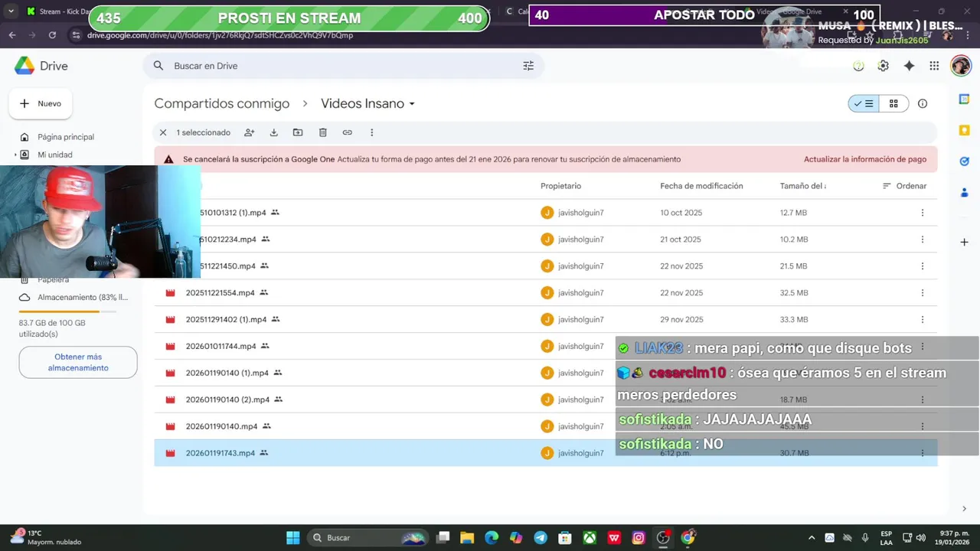The width and height of the screenshot is (980, 551).
Task: Click Obtener más almacenamiento button
Action: (x=78, y=362)
